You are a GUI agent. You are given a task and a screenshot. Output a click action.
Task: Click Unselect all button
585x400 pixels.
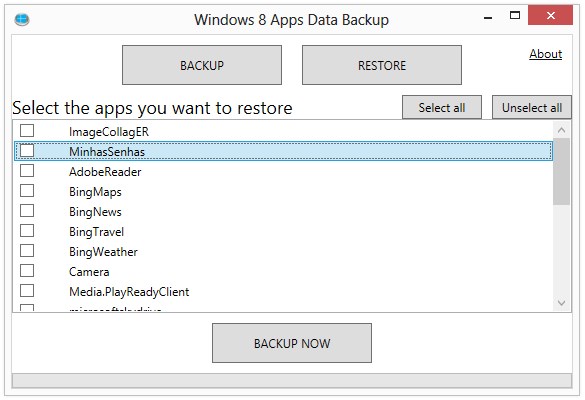(x=532, y=107)
